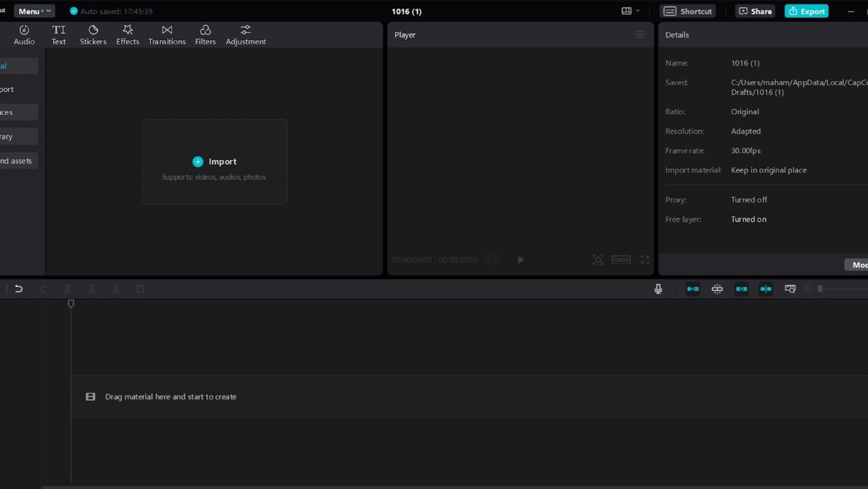868x489 pixels.
Task: Open the Audio media tab
Action: (24, 35)
